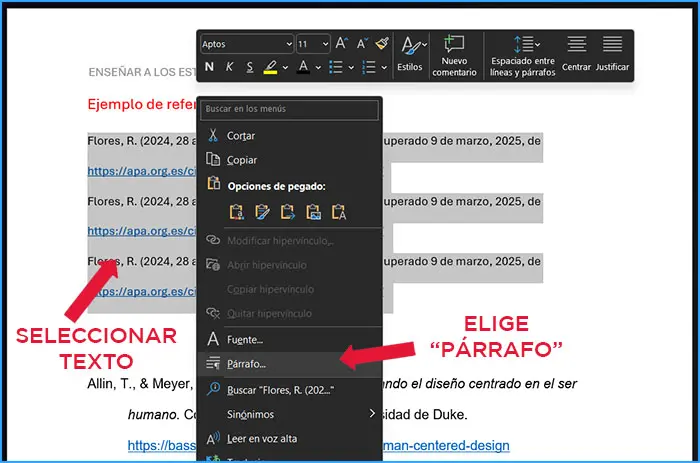Expand the Sinónimos submenu
Viewport: 700px width, 463px height.
point(289,414)
